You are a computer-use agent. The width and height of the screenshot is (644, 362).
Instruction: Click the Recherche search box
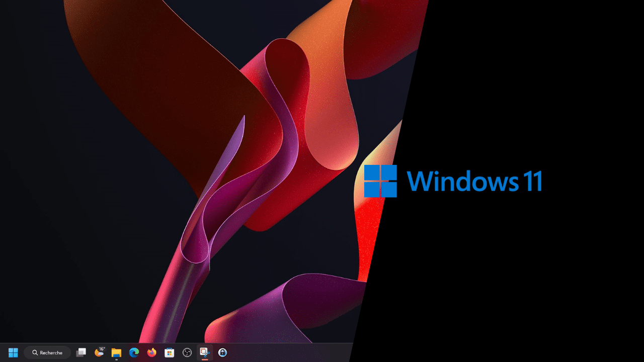coord(47,352)
